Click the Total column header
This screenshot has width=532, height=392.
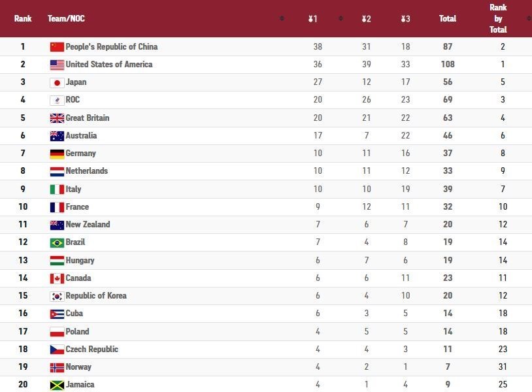point(448,18)
